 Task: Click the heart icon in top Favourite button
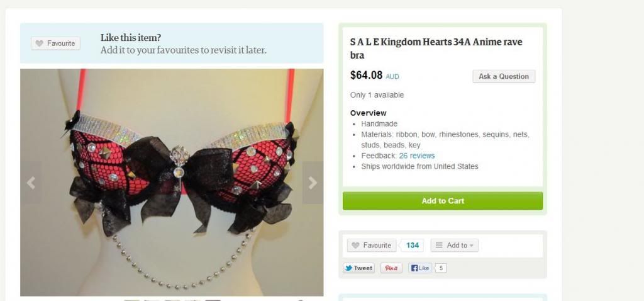[40, 43]
